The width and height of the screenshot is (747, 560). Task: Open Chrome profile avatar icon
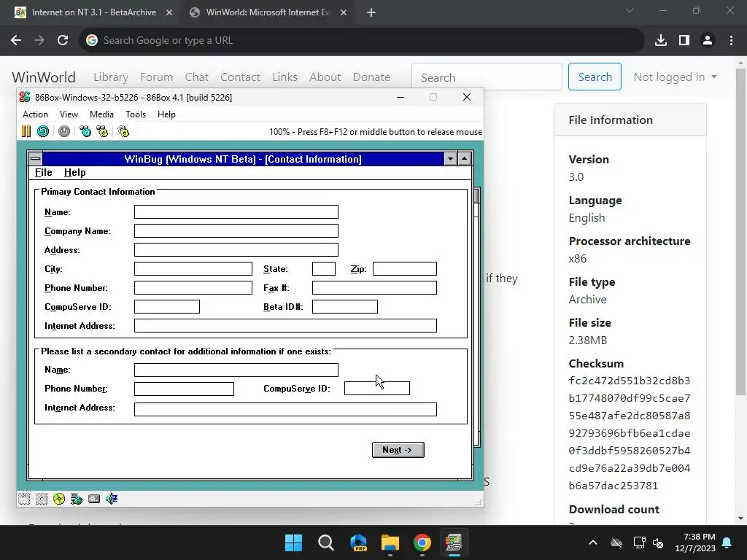click(708, 41)
